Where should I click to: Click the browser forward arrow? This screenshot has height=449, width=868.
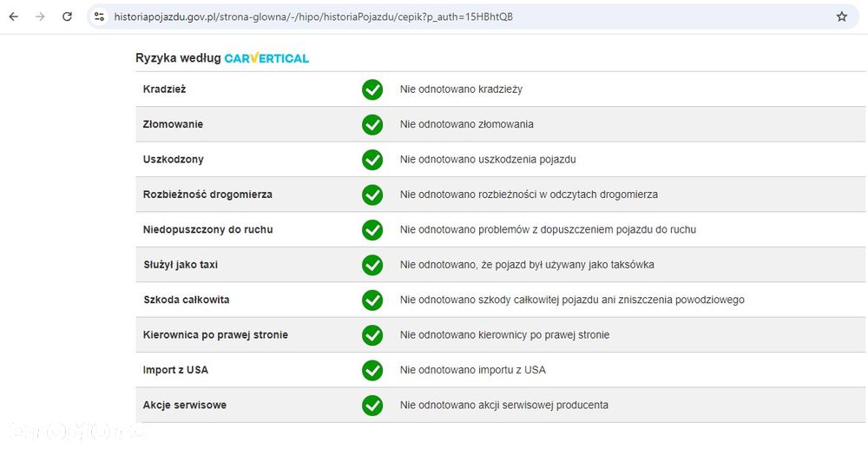coord(40,17)
